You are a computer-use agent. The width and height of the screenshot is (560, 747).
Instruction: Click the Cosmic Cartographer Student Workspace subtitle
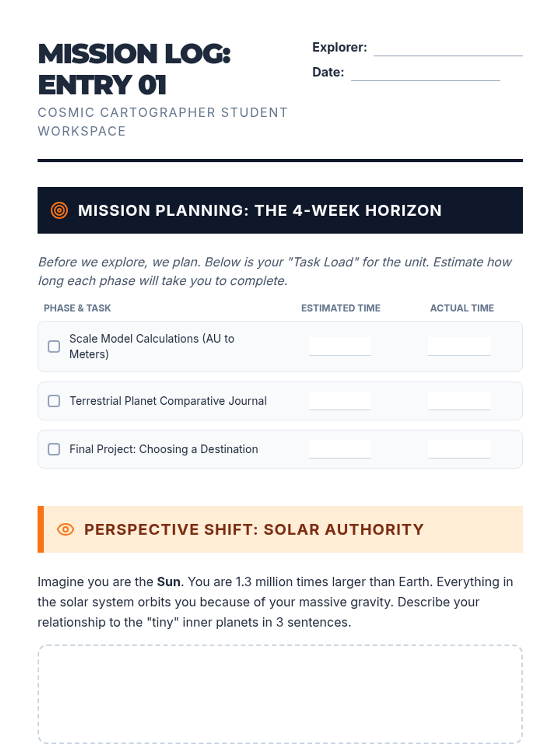coord(162,122)
